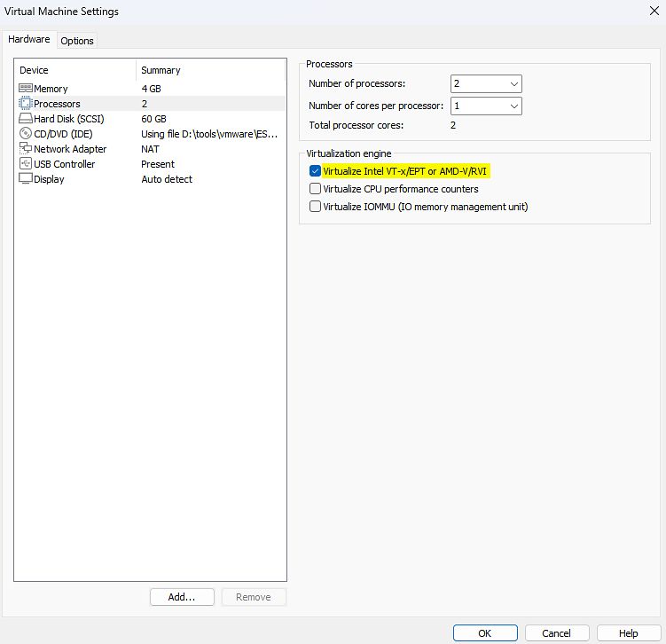Select the CD/DVD (IDE) label
Screen dimensions: 666x644
point(63,134)
